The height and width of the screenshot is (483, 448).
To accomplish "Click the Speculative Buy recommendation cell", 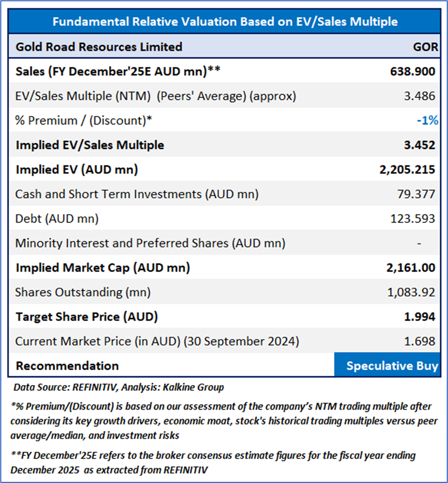I will 392,366.
